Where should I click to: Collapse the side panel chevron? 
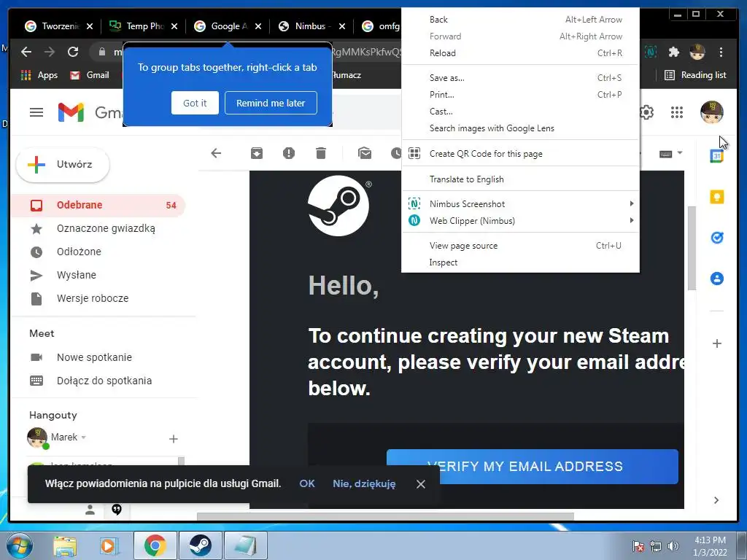716,500
